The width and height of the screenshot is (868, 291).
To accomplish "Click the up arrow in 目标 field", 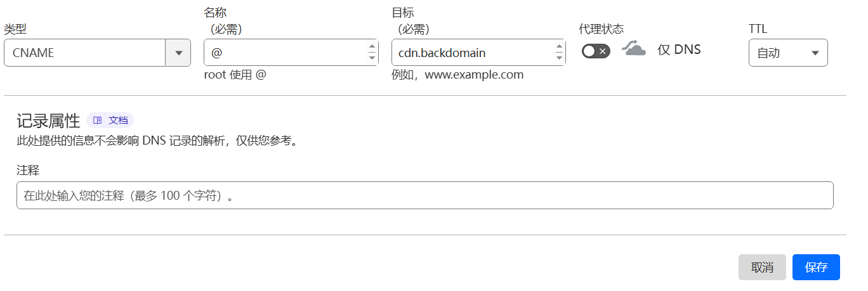I will pos(559,46).
